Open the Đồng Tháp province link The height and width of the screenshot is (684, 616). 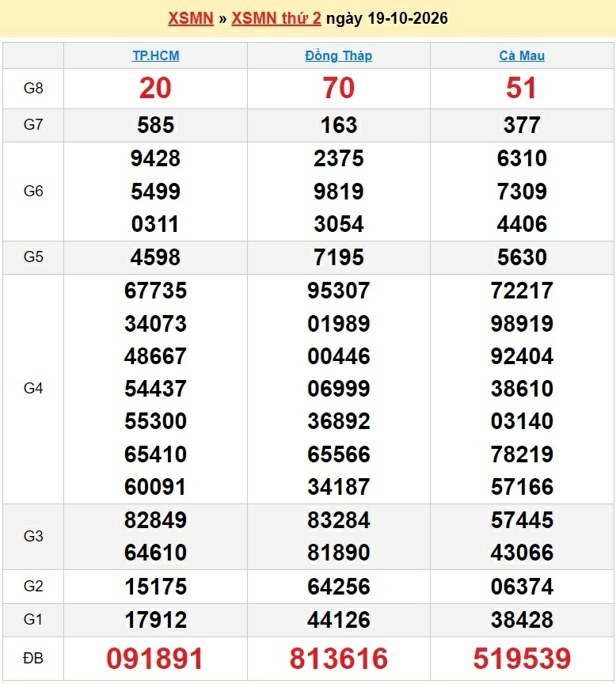click(x=339, y=56)
